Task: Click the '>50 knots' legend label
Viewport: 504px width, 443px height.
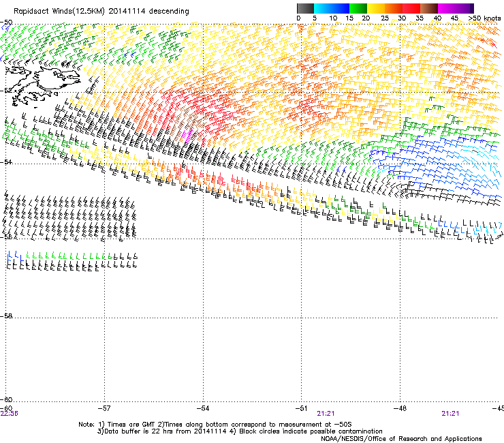Action: [484, 18]
